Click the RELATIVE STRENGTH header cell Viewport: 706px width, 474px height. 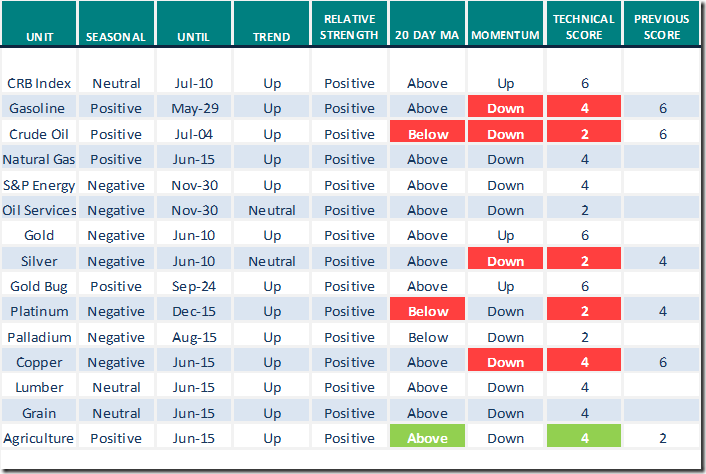coord(350,27)
